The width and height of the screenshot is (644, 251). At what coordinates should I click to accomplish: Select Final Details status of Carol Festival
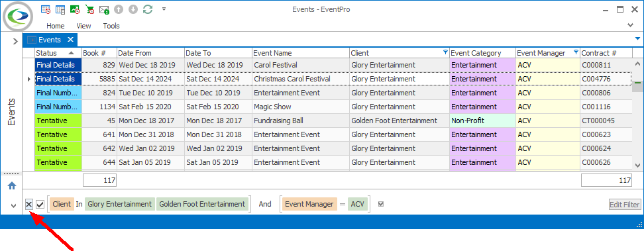click(58, 65)
